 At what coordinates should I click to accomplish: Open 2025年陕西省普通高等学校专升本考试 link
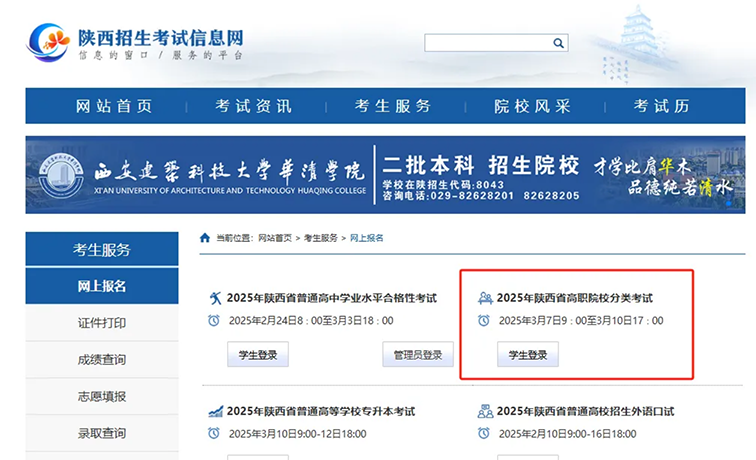[x=320, y=411]
